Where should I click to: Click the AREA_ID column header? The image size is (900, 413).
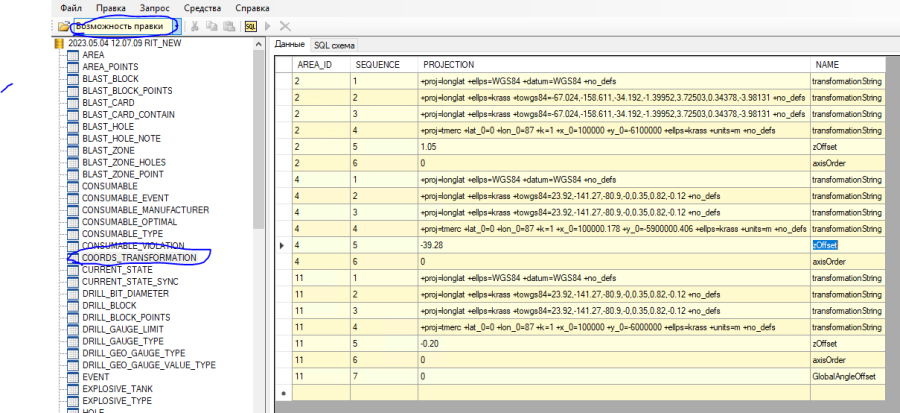coord(315,64)
